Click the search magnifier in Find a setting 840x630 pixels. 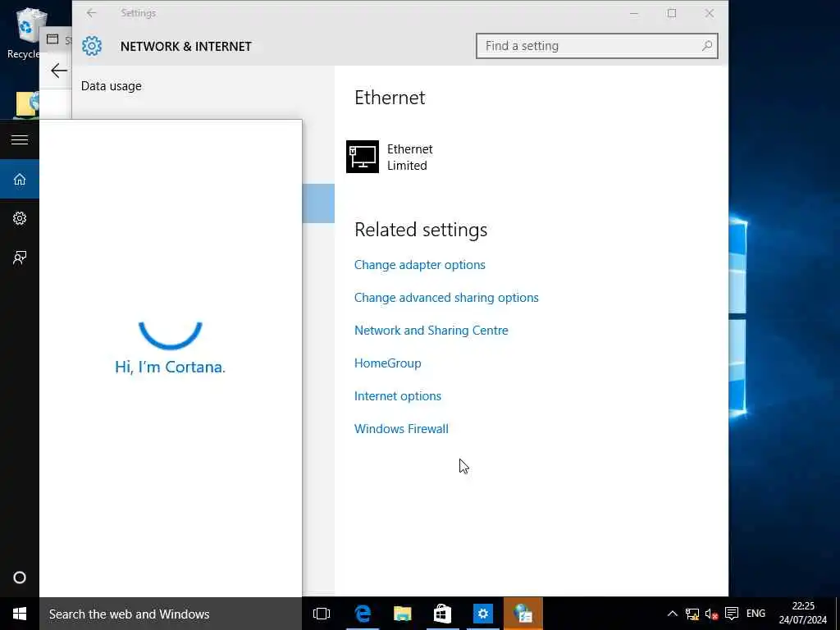coord(707,46)
